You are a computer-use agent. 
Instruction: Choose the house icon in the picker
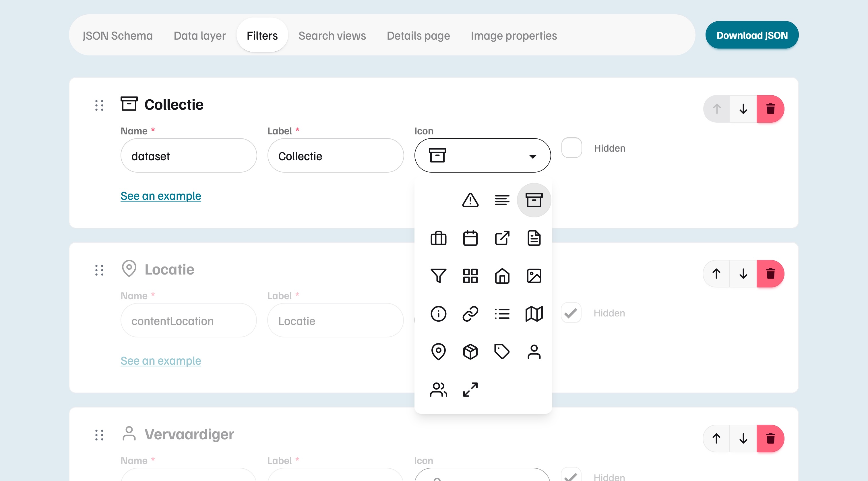502,276
